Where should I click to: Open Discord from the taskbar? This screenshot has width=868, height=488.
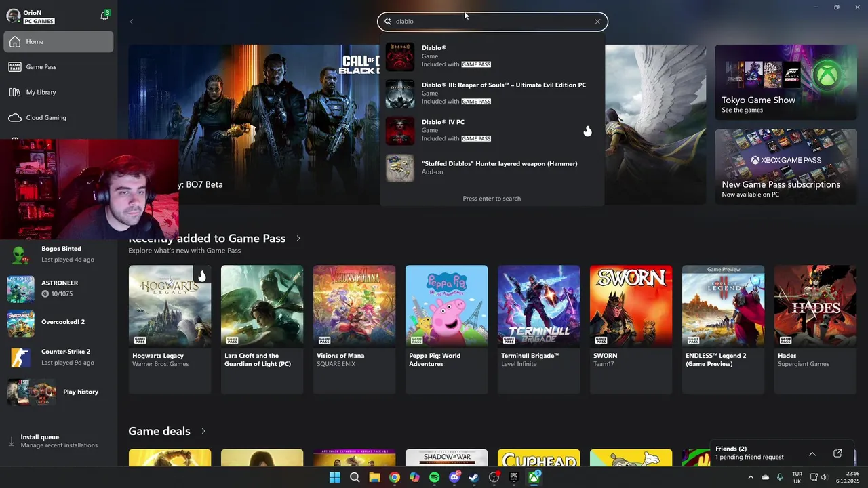(454, 477)
